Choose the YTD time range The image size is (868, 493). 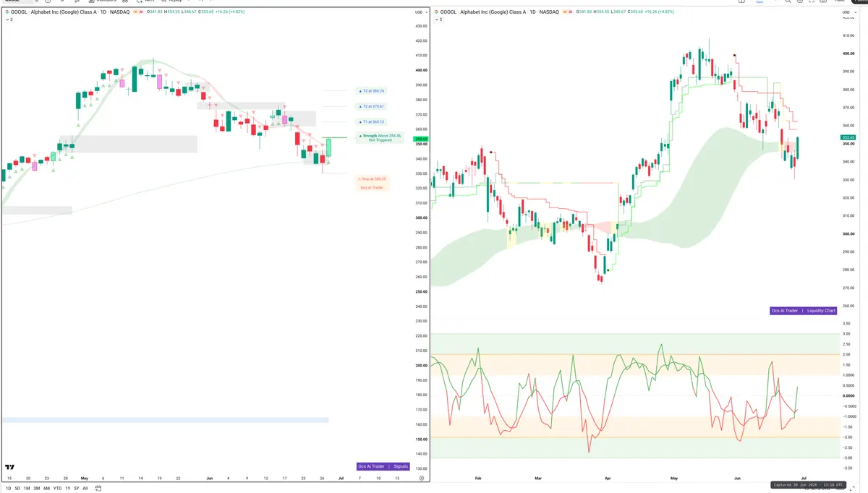pos(57,489)
